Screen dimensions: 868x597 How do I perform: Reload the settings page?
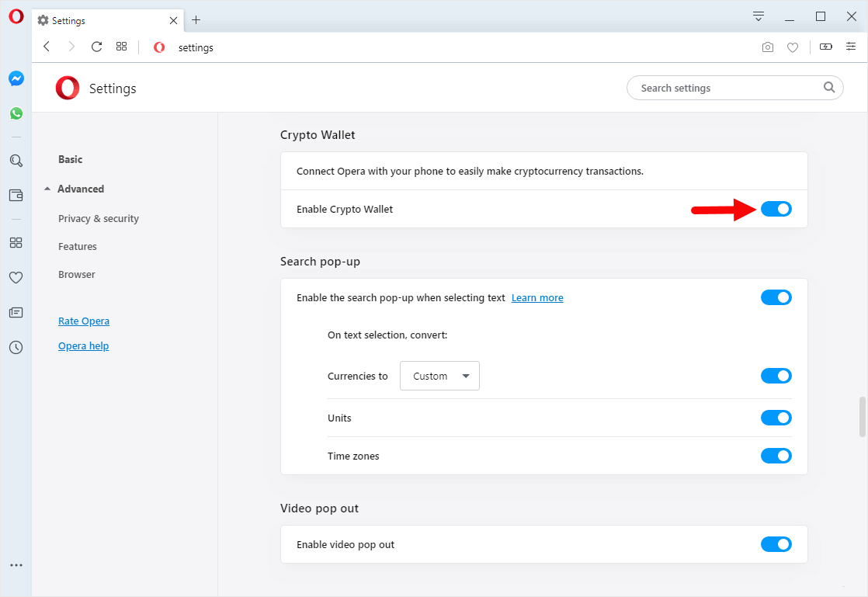coord(96,47)
